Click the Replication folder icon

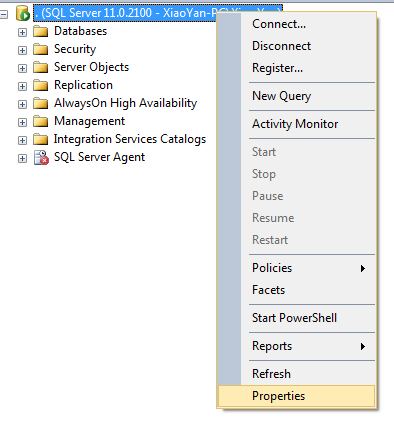(x=41, y=86)
